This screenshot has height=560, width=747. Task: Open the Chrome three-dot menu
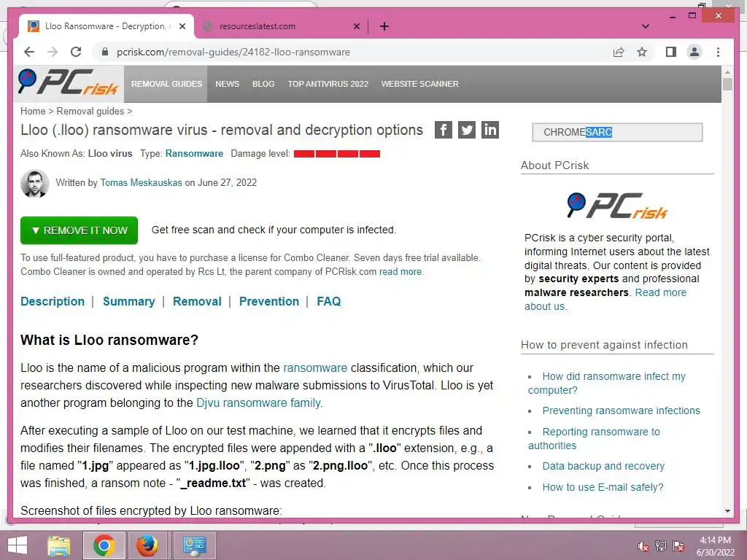click(718, 52)
